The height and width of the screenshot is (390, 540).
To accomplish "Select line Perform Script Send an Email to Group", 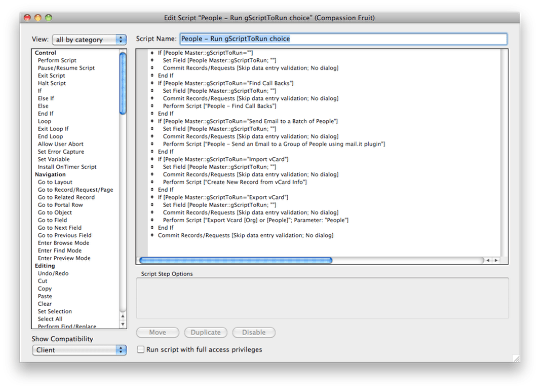I will 274,144.
